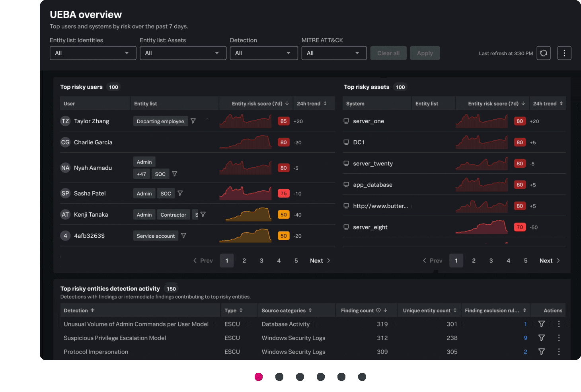Click the filter icon beside Sasha Patel's SOC tag

180,193
